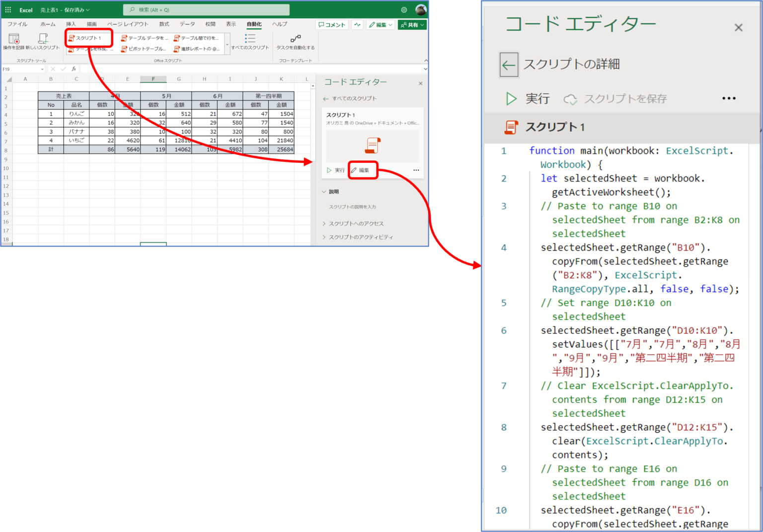This screenshot has height=532, width=763.
Task: Switch to the ホーム ribbon tab
Action: point(48,23)
